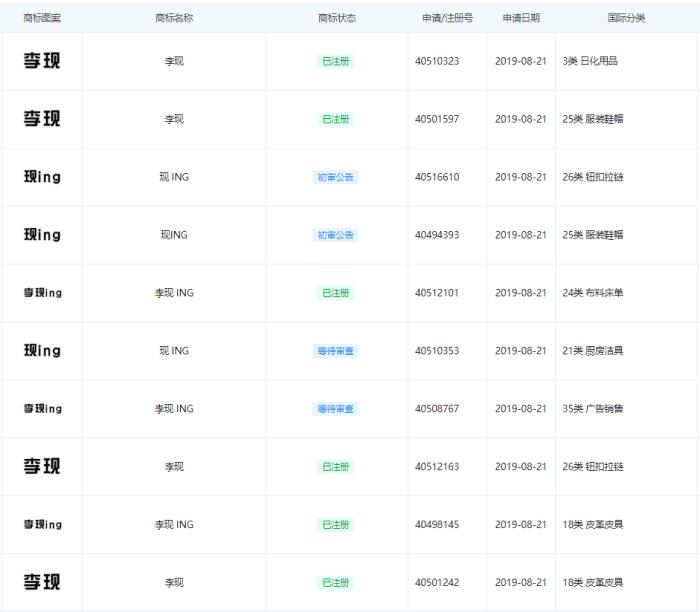Image resolution: width=700 pixels, height=612 pixels.
Task: Click the 李现 logo in row 40501242
Action: click(x=42, y=582)
